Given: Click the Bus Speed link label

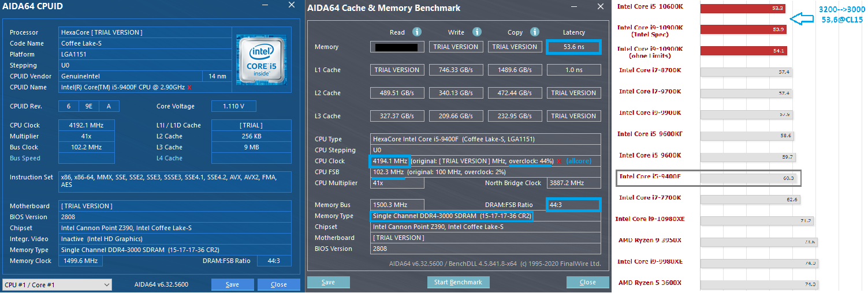Looking at the screenshot, I should coord(25,158).
